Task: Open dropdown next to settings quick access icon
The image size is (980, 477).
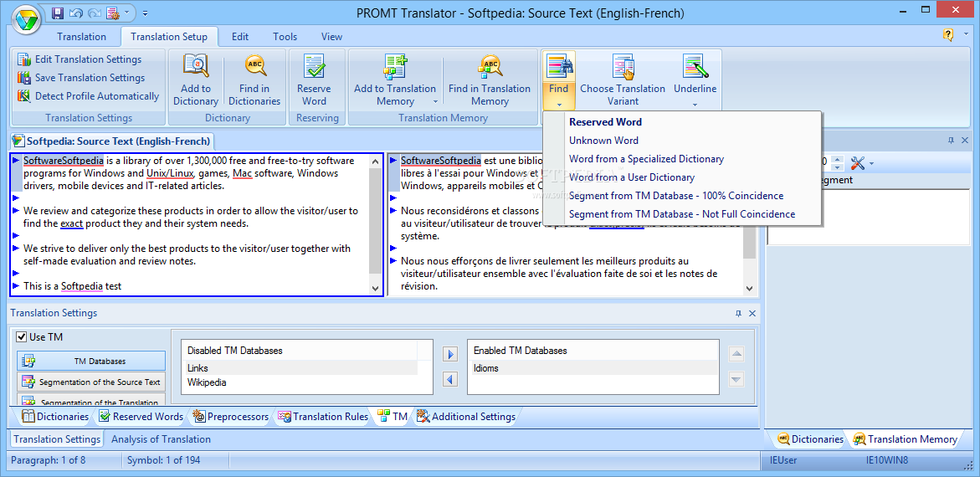Action: (127, 13)
